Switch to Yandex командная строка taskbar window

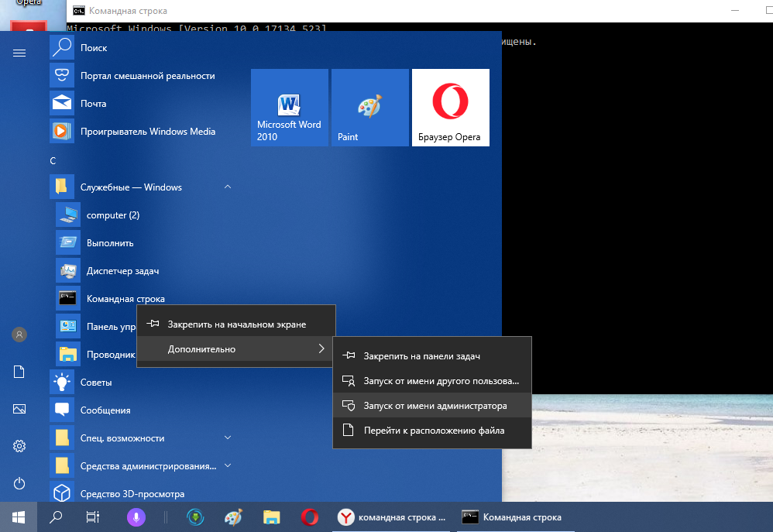[391, 517]
